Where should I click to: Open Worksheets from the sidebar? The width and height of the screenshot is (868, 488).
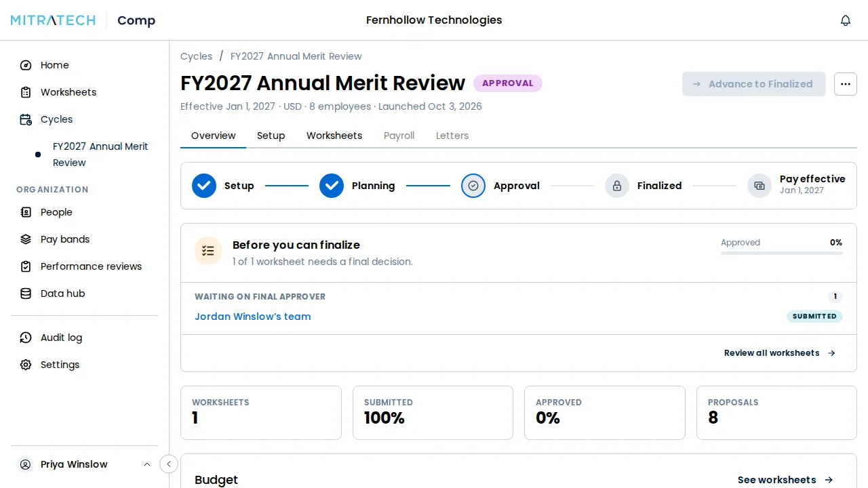pyautogui.click(x=84, y=92)
